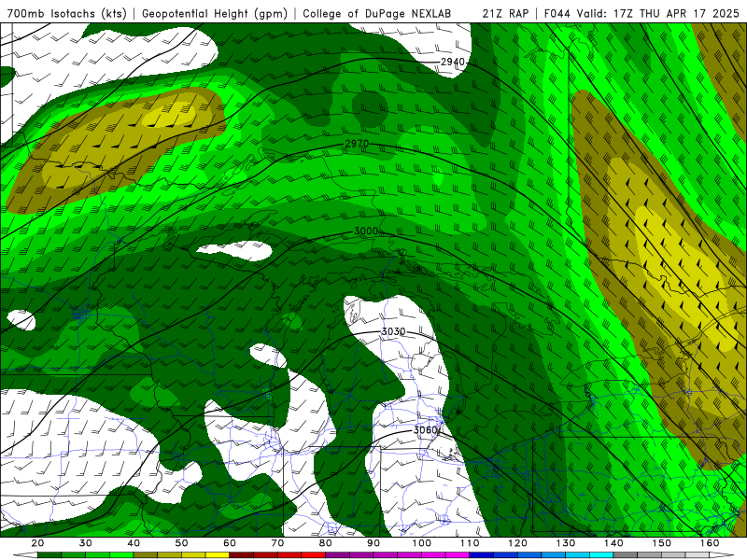Image resolution: width=747 pixels, height=560 pixels.
Task: Click the 70 kts legend value
Action: tap(277, 543)
